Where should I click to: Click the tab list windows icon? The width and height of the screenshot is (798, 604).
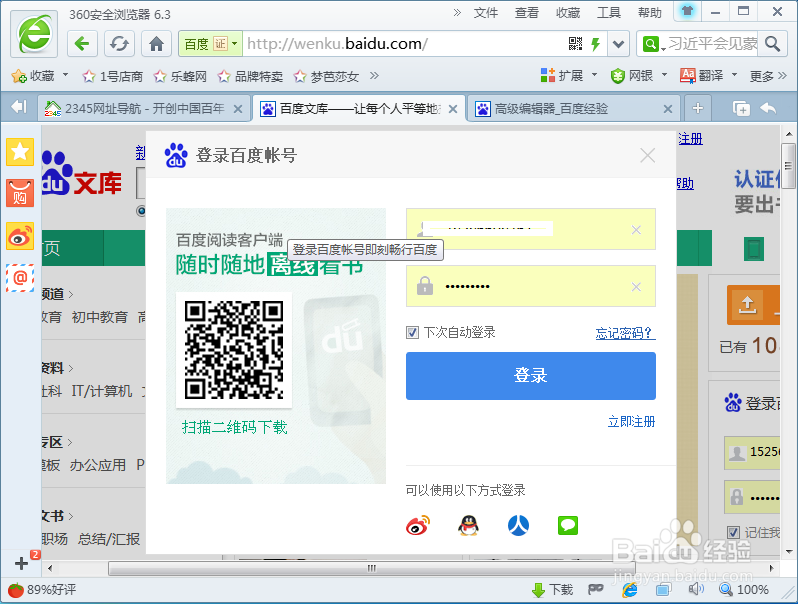740,108
